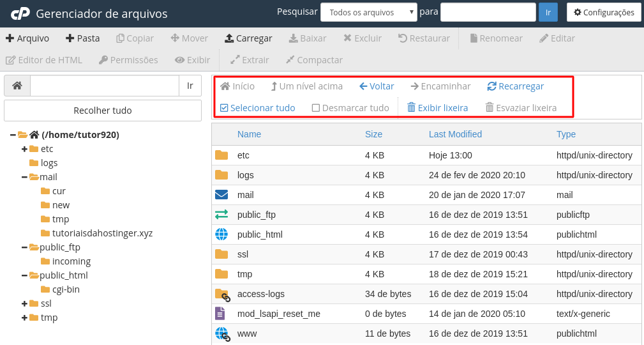Viewport: 644px width, 345px height.
Task: Click the home icon beside path field
Action: 17,86
